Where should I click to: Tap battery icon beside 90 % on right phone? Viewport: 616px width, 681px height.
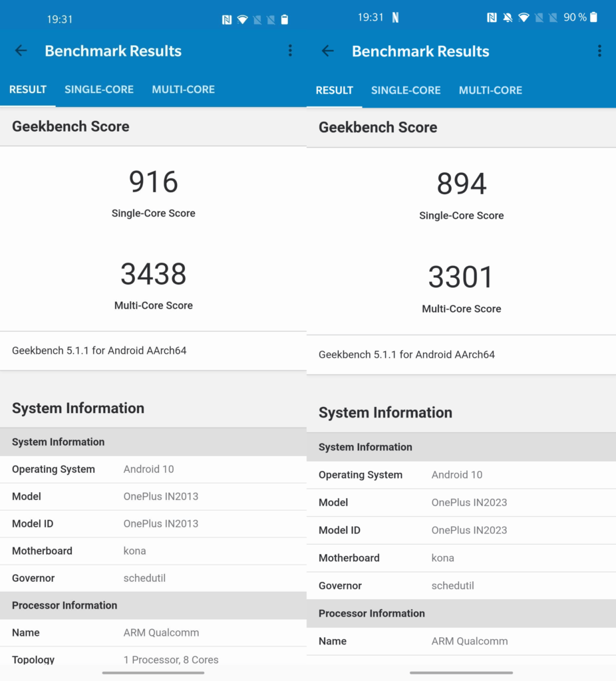pos(594,17)
